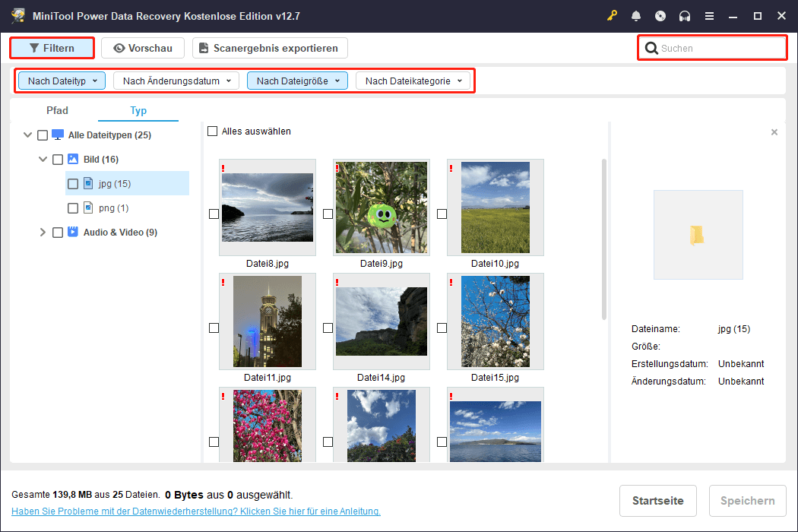Open the notification bell icon
The image size is (798, 532).
(x=636, y=15)
